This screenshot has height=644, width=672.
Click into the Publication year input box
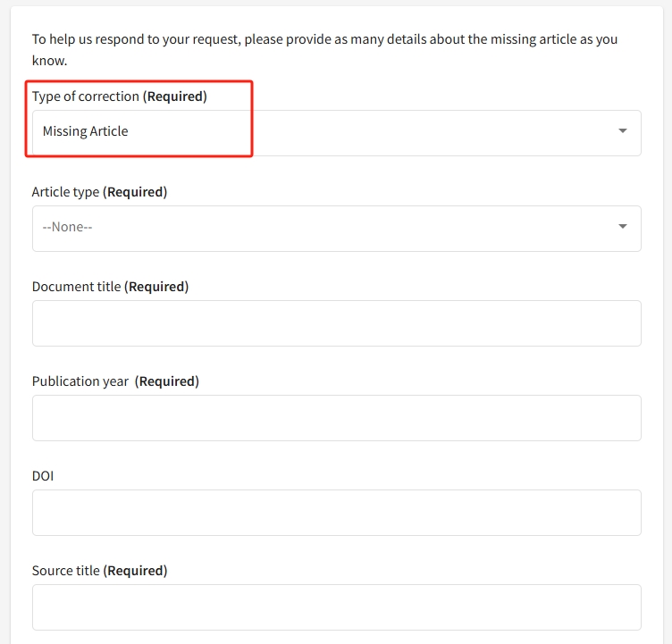pos(336,418)
